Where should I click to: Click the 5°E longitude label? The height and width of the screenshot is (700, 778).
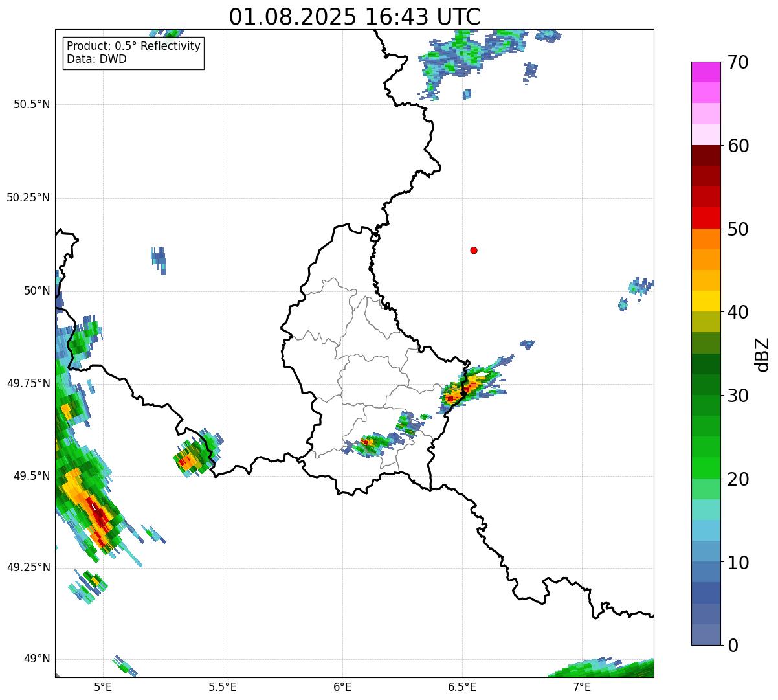pyautogui.click(x=103, y=687)
